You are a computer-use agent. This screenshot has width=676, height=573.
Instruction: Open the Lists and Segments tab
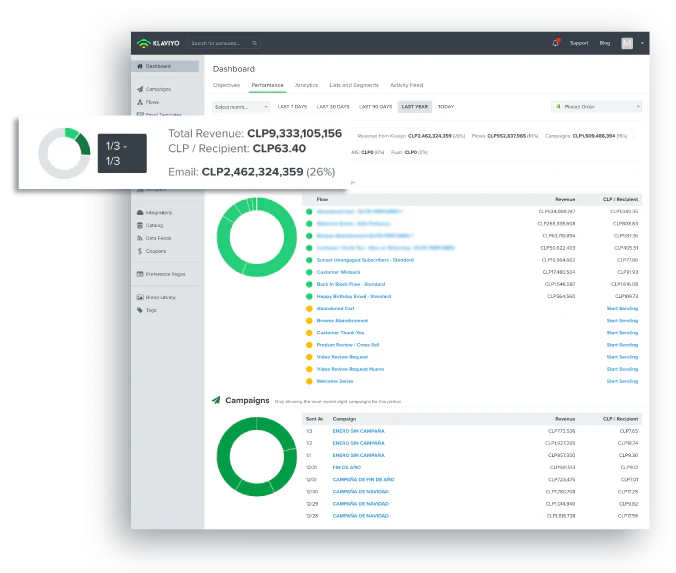[x=354, y=85]
